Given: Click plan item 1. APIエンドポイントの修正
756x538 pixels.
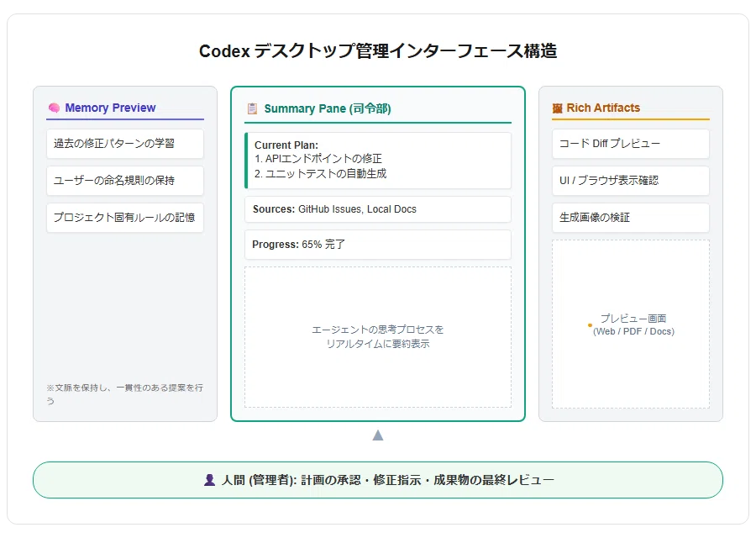Looking at the screenshot, I should click(x=318, y=159).
